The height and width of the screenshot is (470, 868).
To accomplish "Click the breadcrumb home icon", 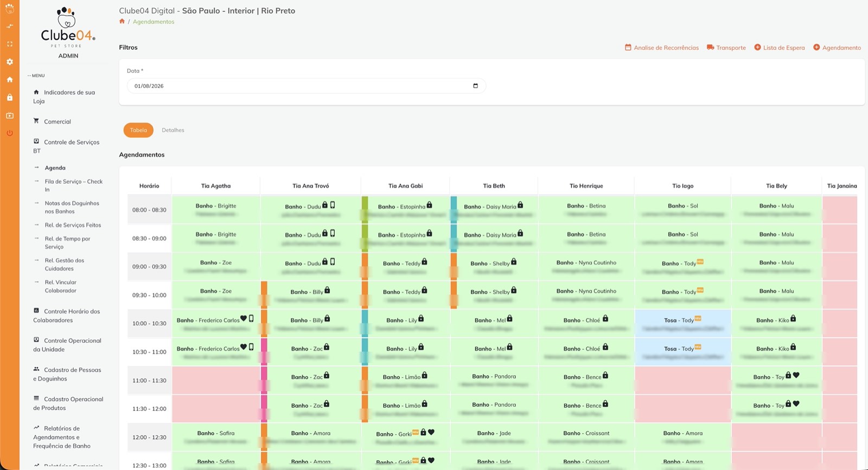I will pos(122,22).
